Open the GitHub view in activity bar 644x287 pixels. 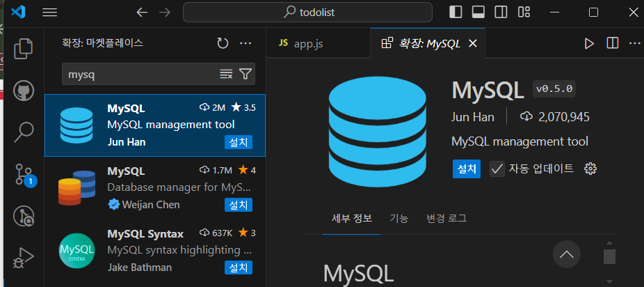[x=24, y=91]
